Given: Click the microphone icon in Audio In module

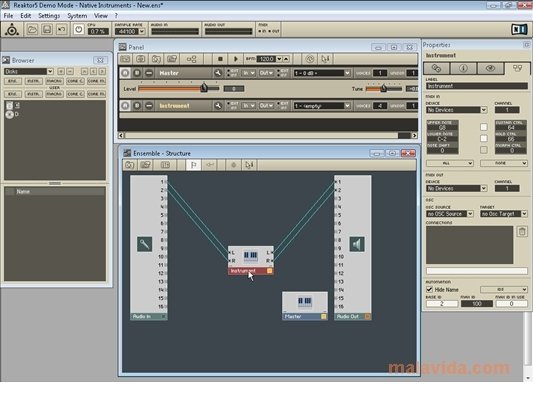Looking at the screenshot, I should (144, 244).
